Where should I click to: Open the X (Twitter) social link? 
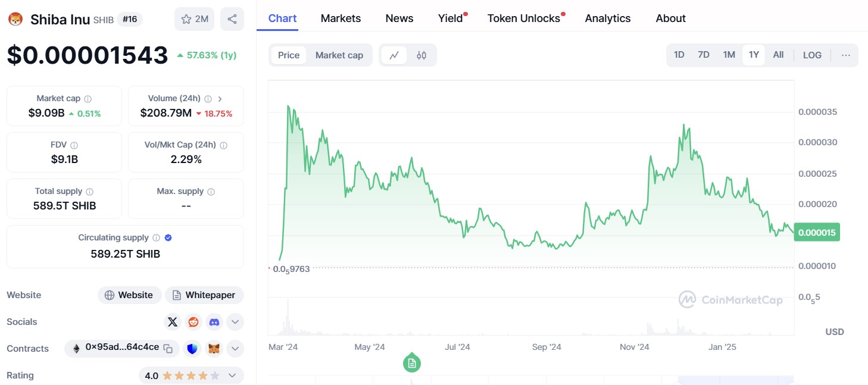tap(173, 322)
